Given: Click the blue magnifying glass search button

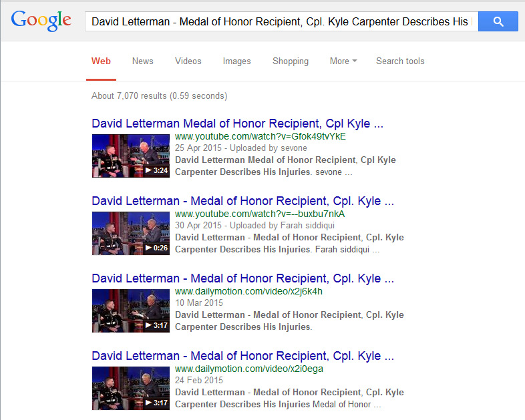Looking at the screenshot, I should (498, 21).
